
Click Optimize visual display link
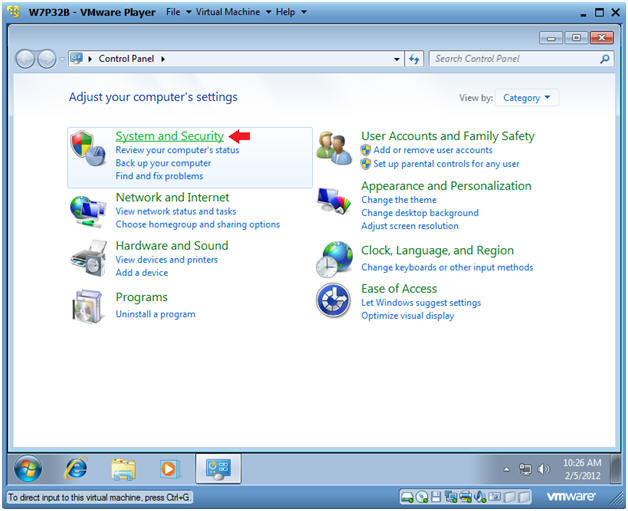(x=407, y=316)
